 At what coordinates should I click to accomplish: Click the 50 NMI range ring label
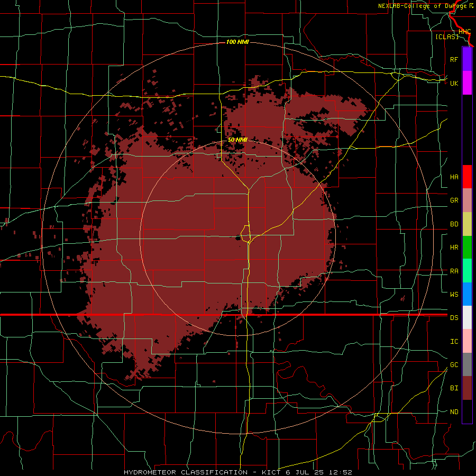click(x=237, y=140)
